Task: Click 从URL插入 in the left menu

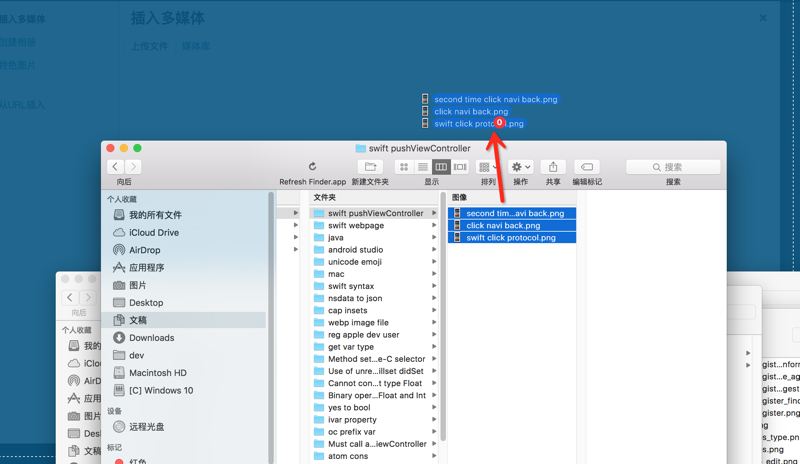Action: [x=22, y=105]
